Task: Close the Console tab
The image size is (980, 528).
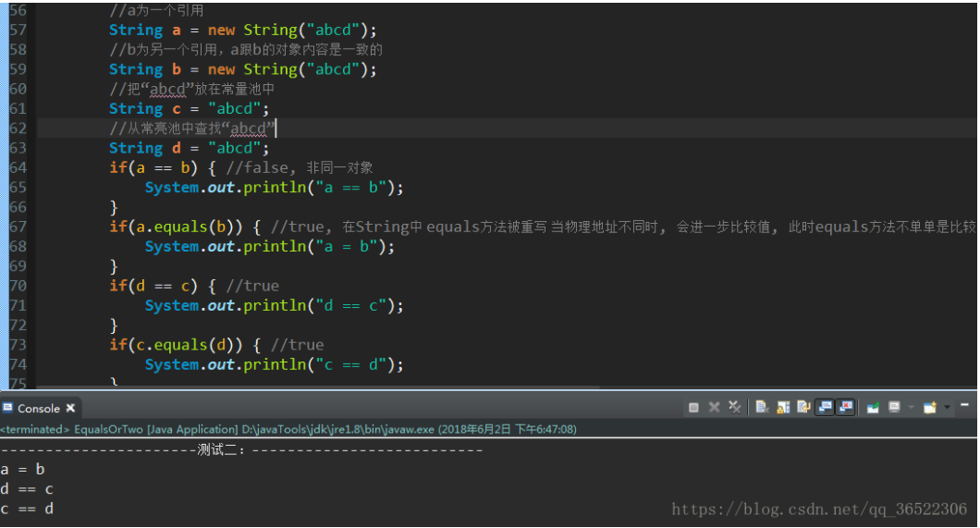Action: click(70, 408)
